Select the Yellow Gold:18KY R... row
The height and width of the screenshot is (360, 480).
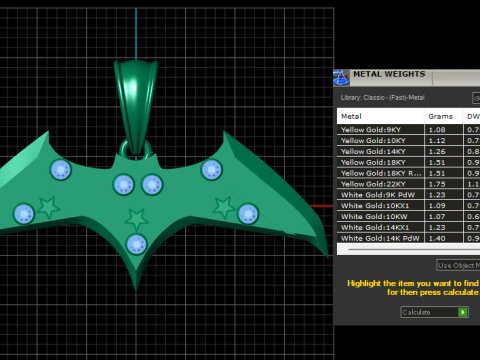(408, 173)
